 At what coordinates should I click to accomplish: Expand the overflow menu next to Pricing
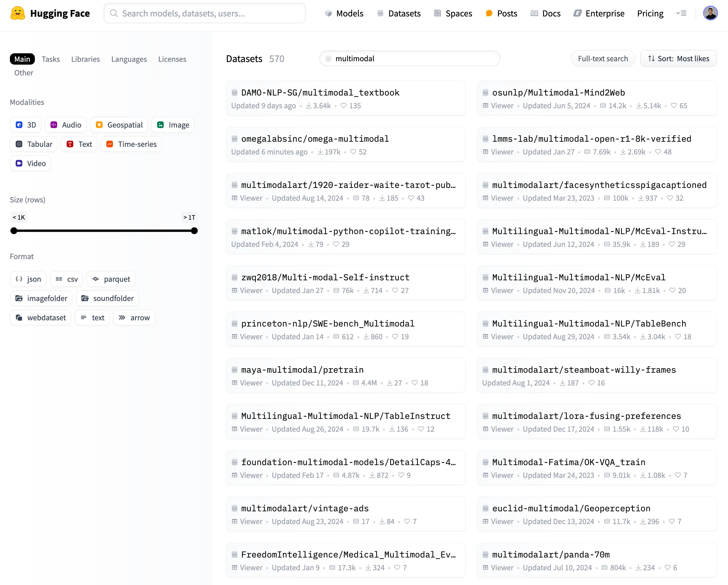pos(682,13)
